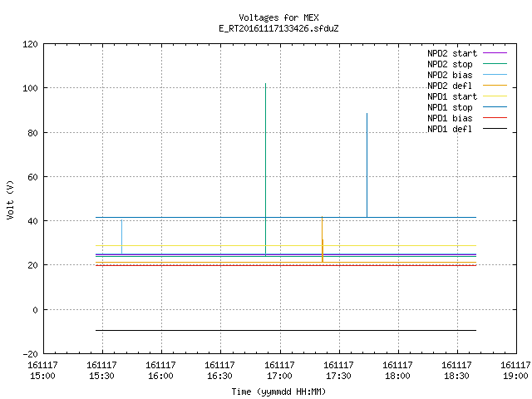
Task: Click the 'NPD1 stop' legend label
Action: click(450, 107)
